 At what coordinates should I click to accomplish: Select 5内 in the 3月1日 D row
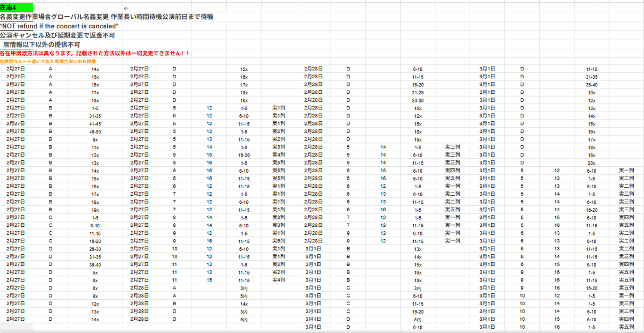point(417,319)
